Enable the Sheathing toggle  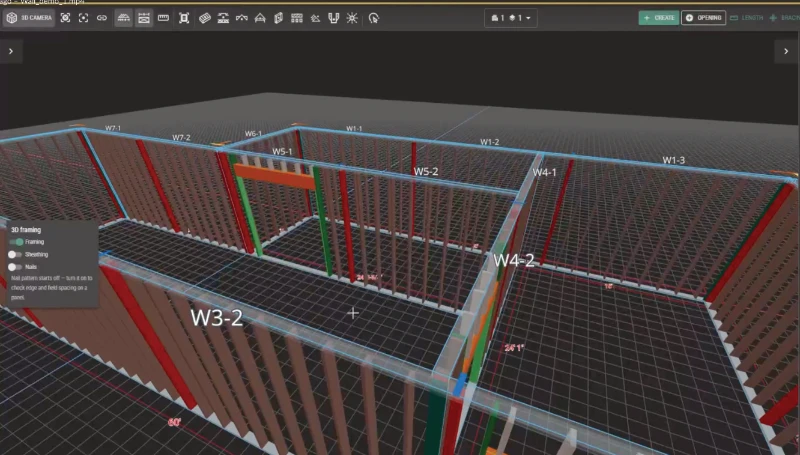coord(15,254)
